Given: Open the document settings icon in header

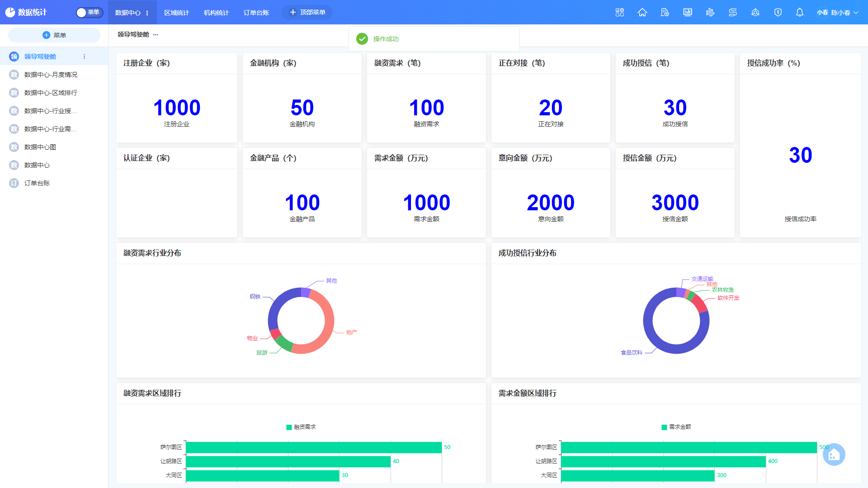Looking at the screenshot, I should click(x=665, y=12).
